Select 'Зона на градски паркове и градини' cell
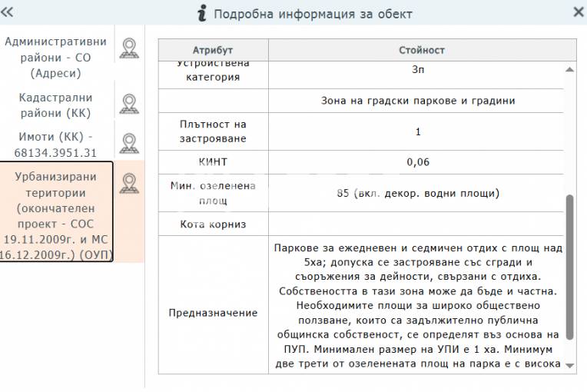The width and height of the screenshot is (587, 392). click(x=416, y=101)
